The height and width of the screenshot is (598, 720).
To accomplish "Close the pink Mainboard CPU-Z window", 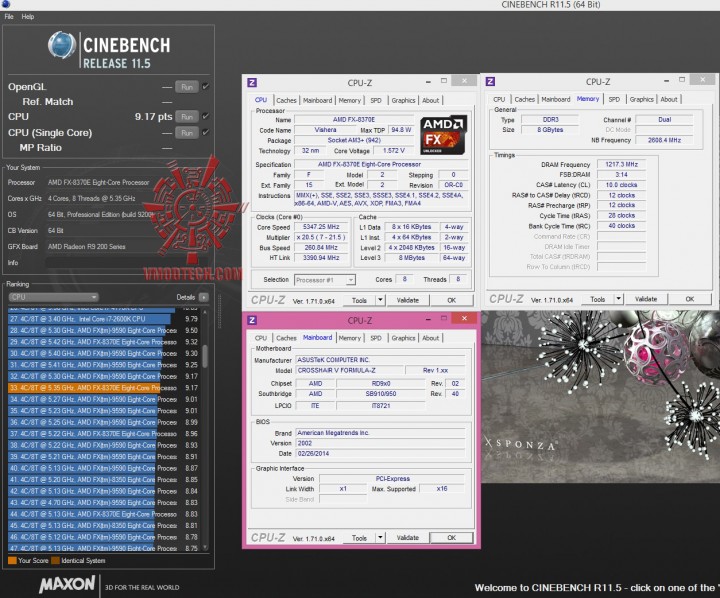I will tap(464, 318).
